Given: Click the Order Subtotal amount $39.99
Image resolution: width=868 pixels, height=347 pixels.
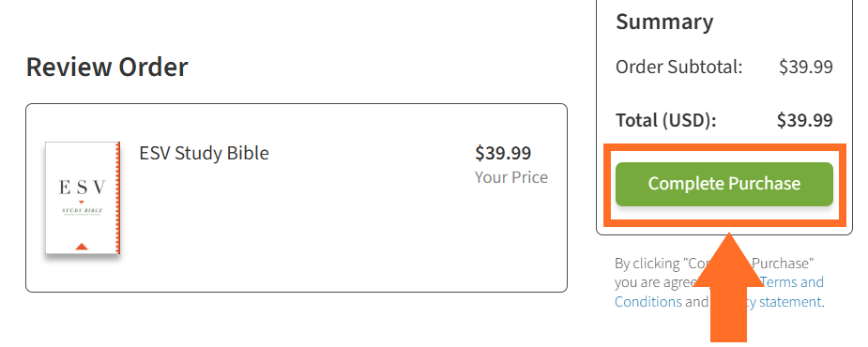Looking at the screenshot, I should pyautogui.click(x=805, y=67).
